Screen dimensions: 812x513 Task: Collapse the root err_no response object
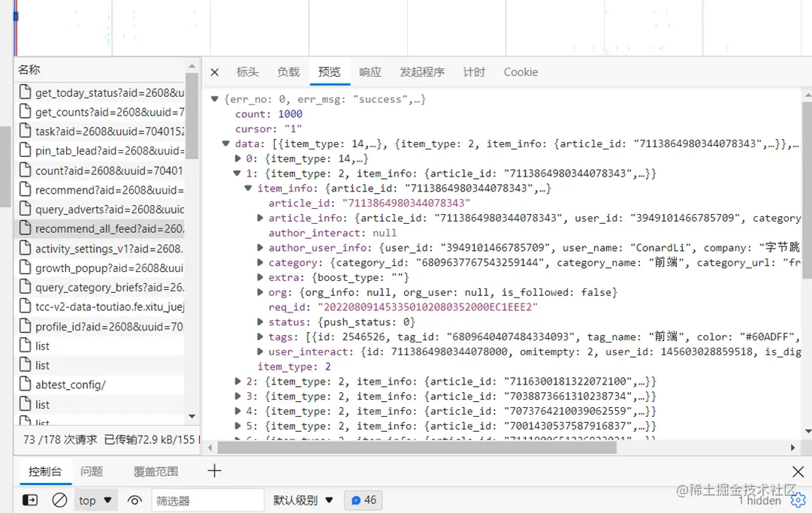point(215,99)
